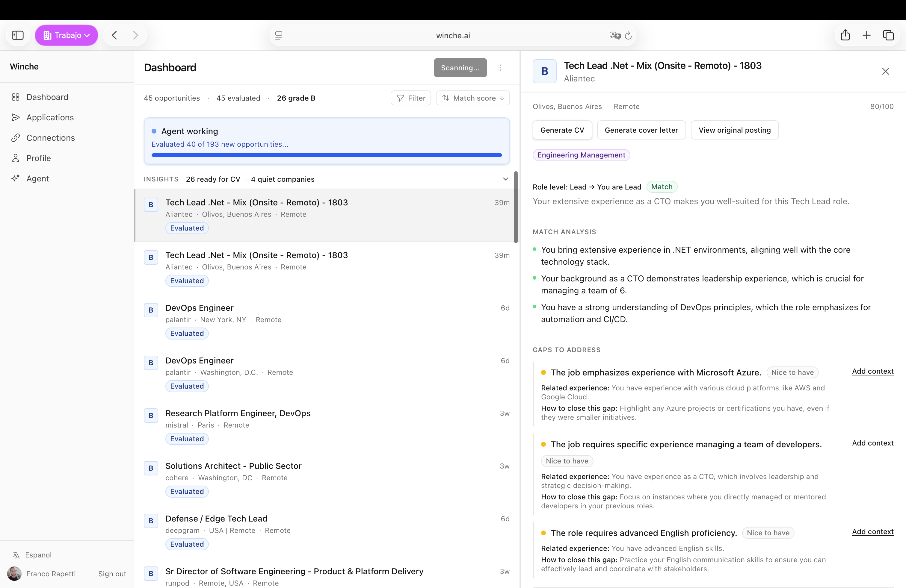The height and width of the screenshot is (588, 906).
Task: Click the B grade badge for Defense / Edge Tech Lead
Action: pos(151,521)
